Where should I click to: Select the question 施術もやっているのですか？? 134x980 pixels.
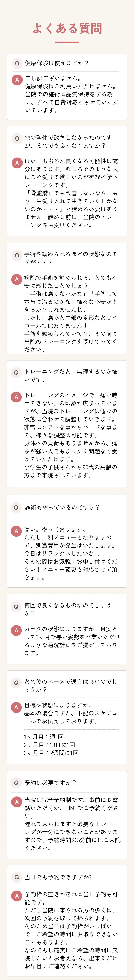pos(62,507)
